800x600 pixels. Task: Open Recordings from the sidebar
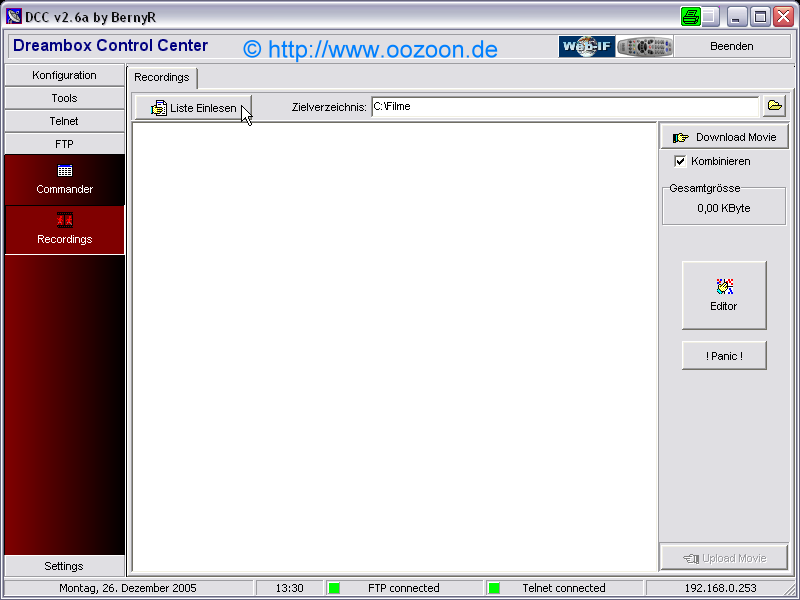coord(64,230)
